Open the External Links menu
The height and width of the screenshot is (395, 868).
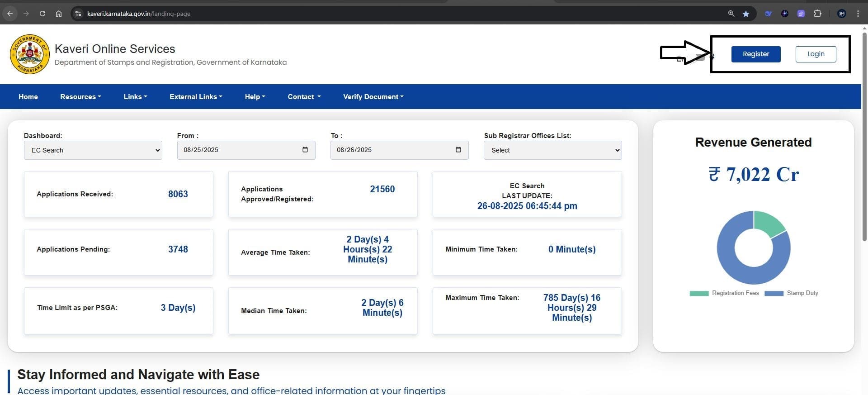click(196, 97)
